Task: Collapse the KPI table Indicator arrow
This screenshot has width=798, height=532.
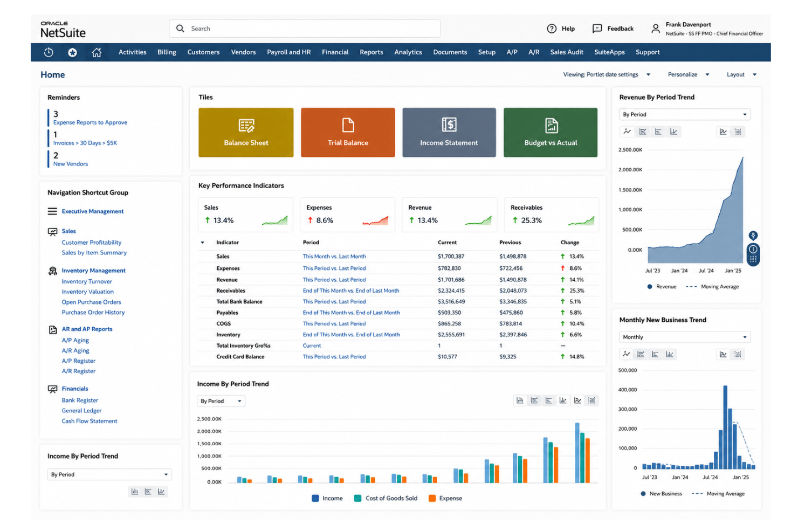Action: [x=203, y=243]
